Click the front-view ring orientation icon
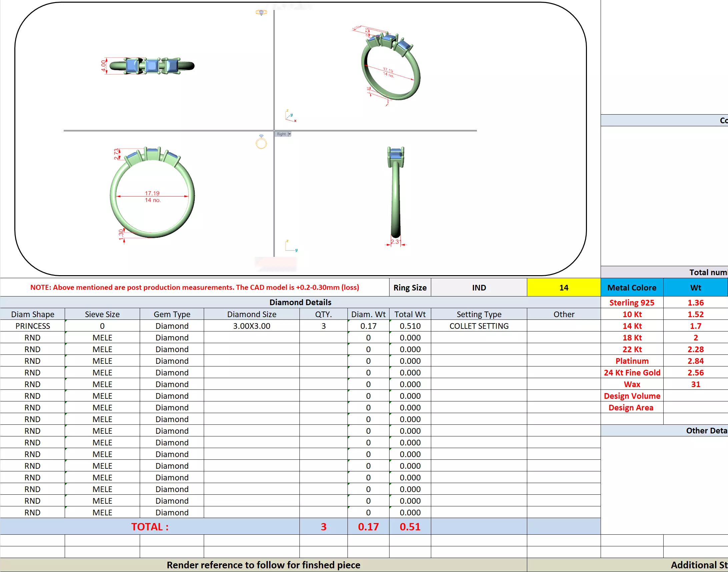The image size is (728, 572). click(x=261, y=142)
